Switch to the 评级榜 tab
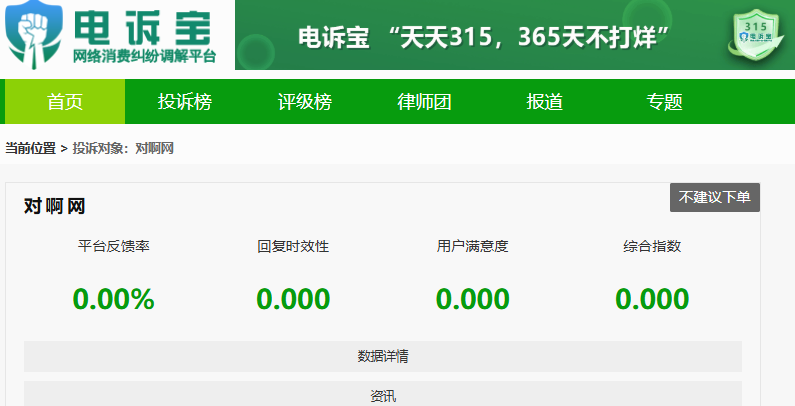The image size is (795, 406). pyautogui.click(x=305, y=101)
